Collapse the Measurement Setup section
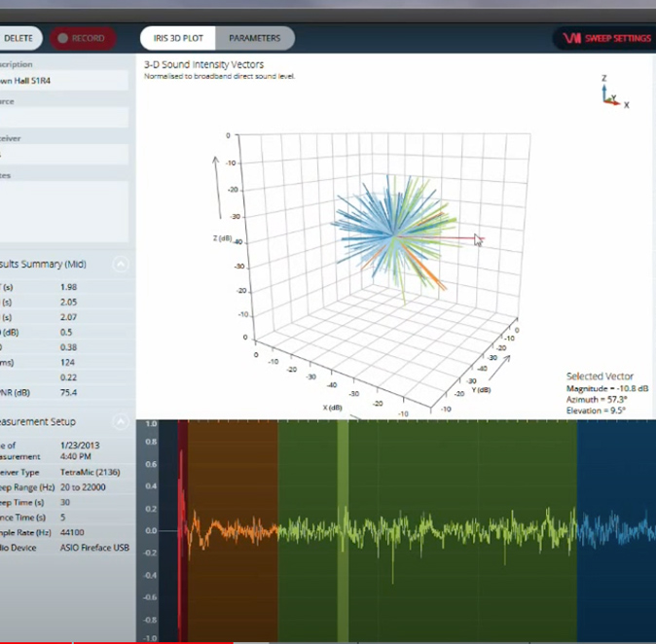The width and height of the screenshot is (656, 644). pyautogui.click(x=120, y=422)
